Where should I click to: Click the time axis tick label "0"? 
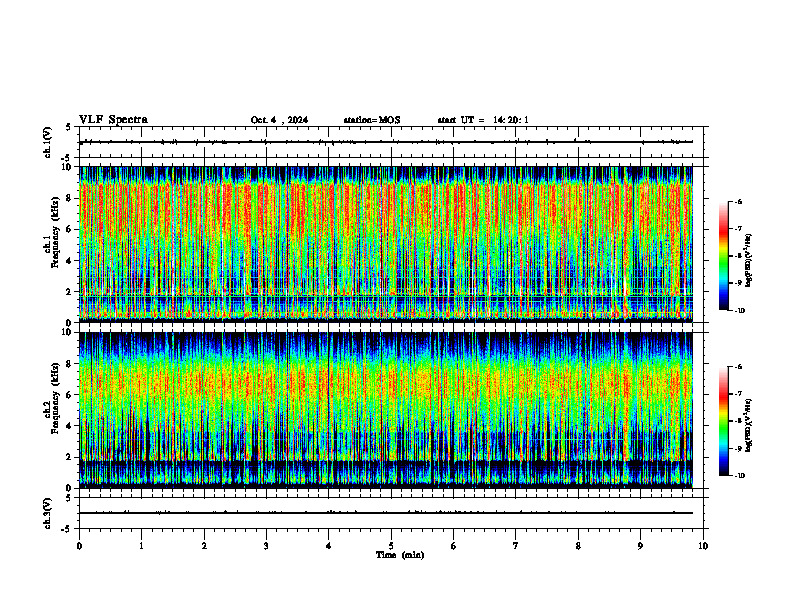pos(79,546)
